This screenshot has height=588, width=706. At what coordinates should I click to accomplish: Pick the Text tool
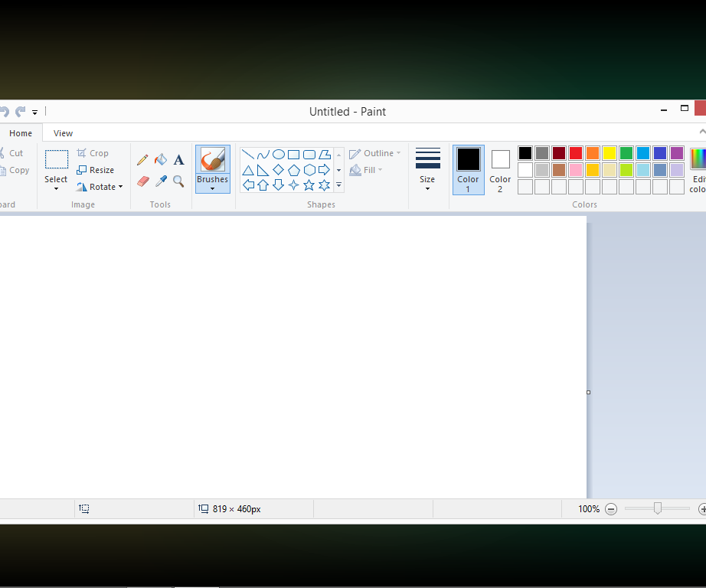178,159
